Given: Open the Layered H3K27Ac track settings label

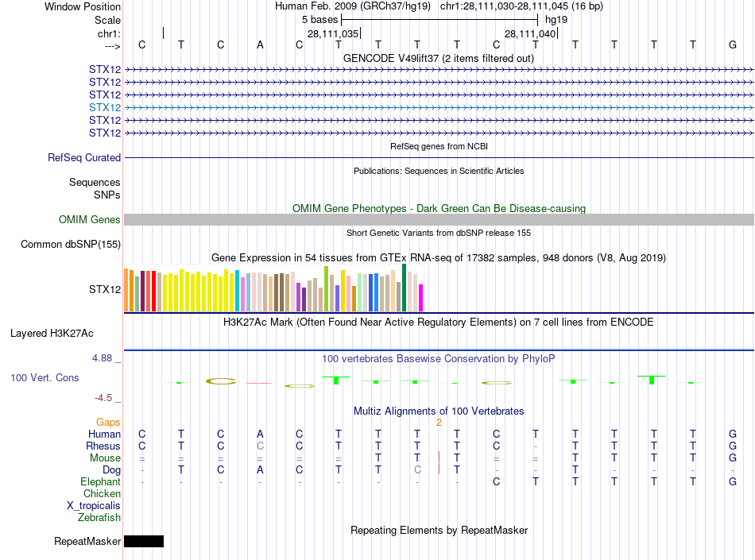Looking at the screenshot, I should coord(52,333).
